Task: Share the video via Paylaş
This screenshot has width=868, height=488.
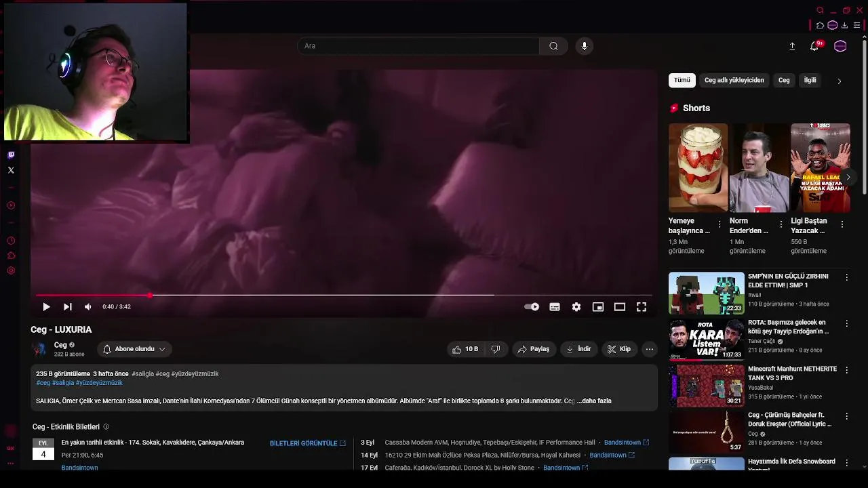Action: 533,349
